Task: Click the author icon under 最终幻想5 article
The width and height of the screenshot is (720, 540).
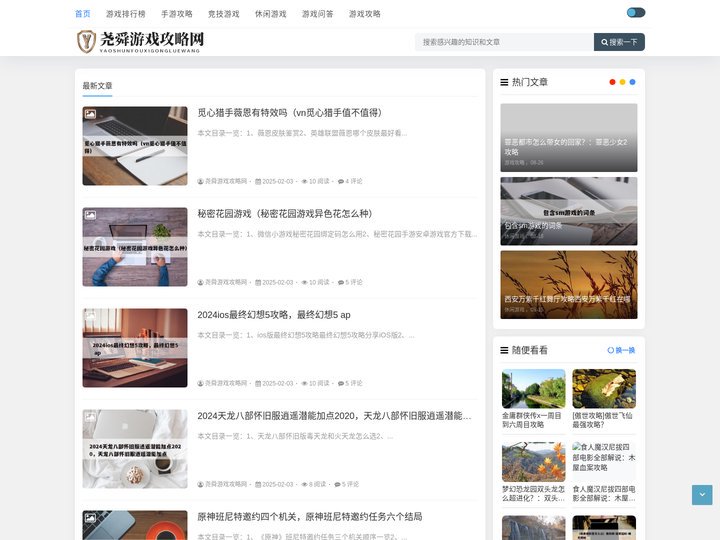Action: click(x=200, y=383)
